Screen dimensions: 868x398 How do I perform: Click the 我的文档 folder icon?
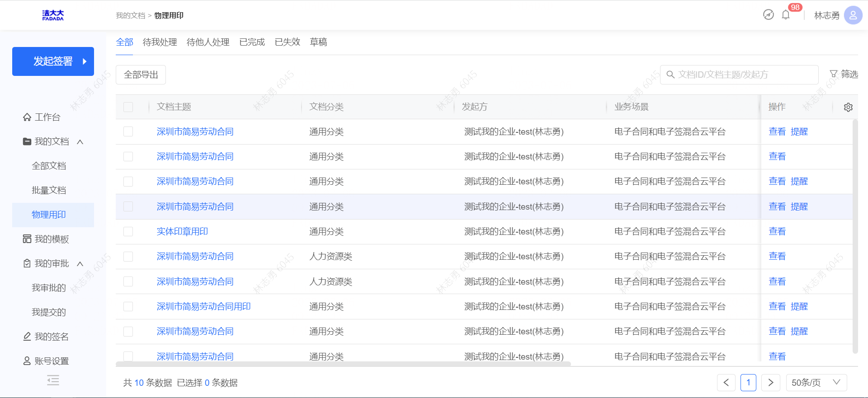tap(27, 141)
